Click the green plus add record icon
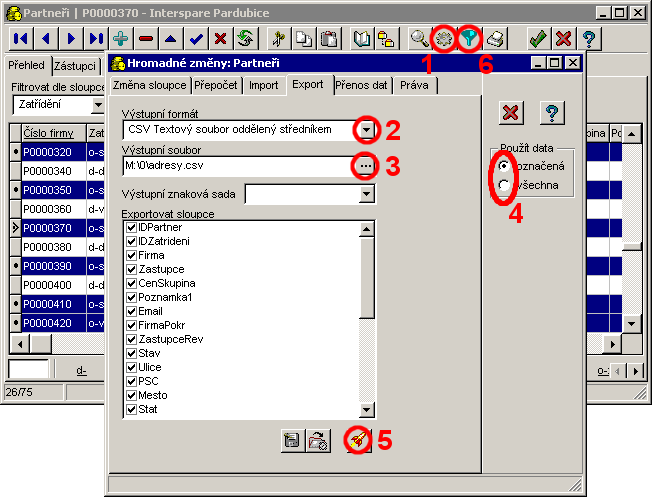The height and width of the screenshot is (497, 652). point(121,38)
